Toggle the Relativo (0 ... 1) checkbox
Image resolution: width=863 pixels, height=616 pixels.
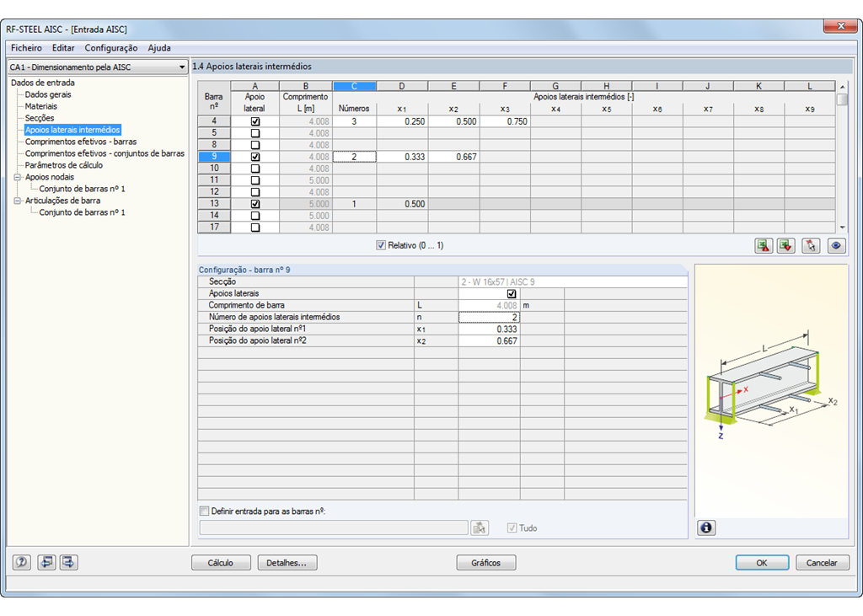pyautogui.click(x=381, y=245)
